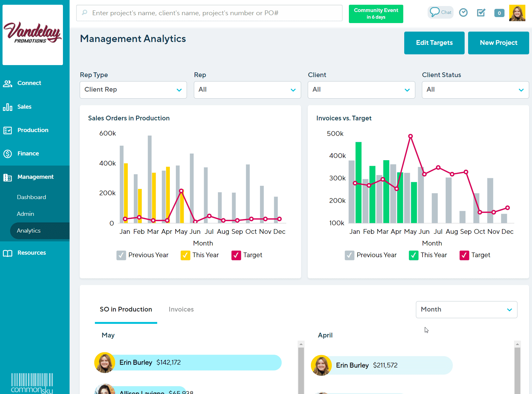Toggle Target checkbox under Sales Orders chart

(x=236, y=255)
